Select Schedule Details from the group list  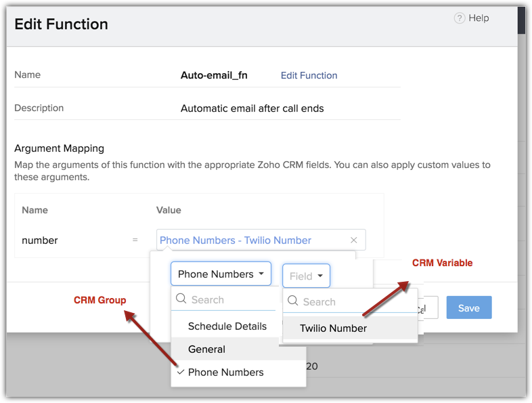(x=227, y=326)
